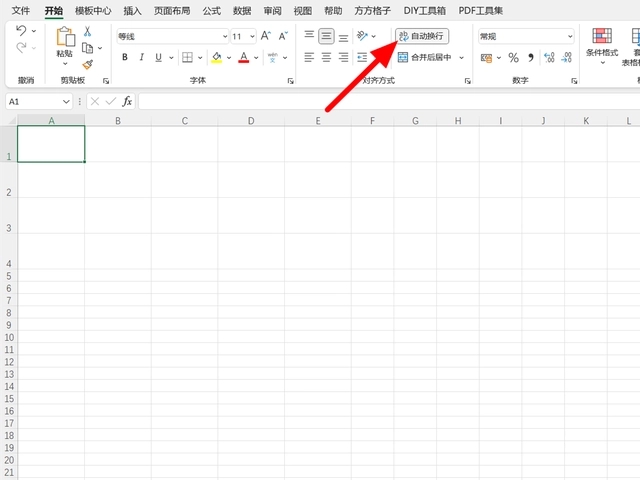
Task: Click the insert function fx button
Action: pyautogui.click(x=127, y=101)
